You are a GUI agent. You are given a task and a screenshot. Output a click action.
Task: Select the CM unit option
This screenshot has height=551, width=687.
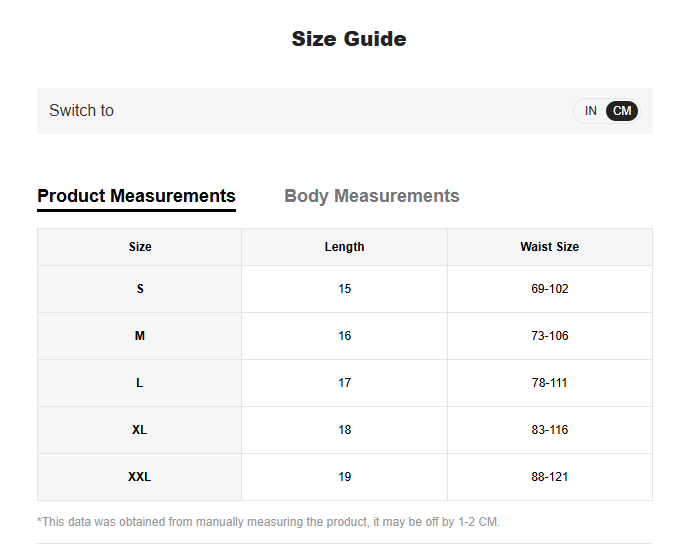click(x=622, y=111)
